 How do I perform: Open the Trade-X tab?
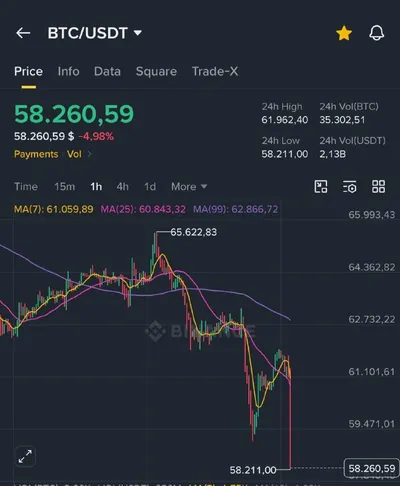(215, 71)
